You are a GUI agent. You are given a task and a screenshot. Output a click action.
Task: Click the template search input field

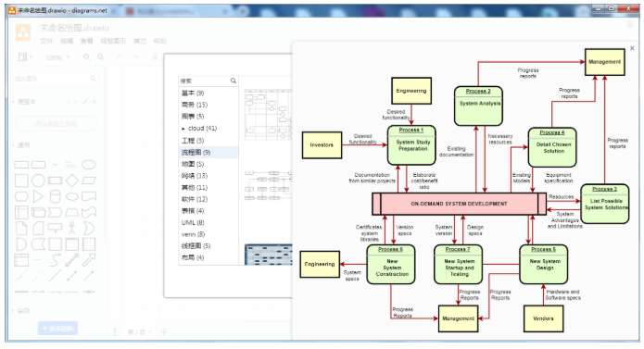click(204, 81)
